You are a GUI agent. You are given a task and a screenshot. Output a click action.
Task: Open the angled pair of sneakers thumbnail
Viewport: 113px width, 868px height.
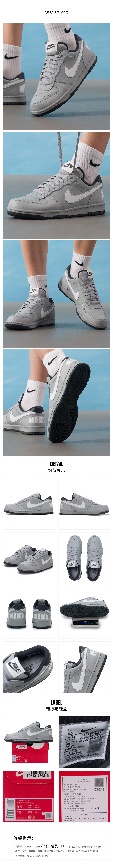[x=29, y=558]
